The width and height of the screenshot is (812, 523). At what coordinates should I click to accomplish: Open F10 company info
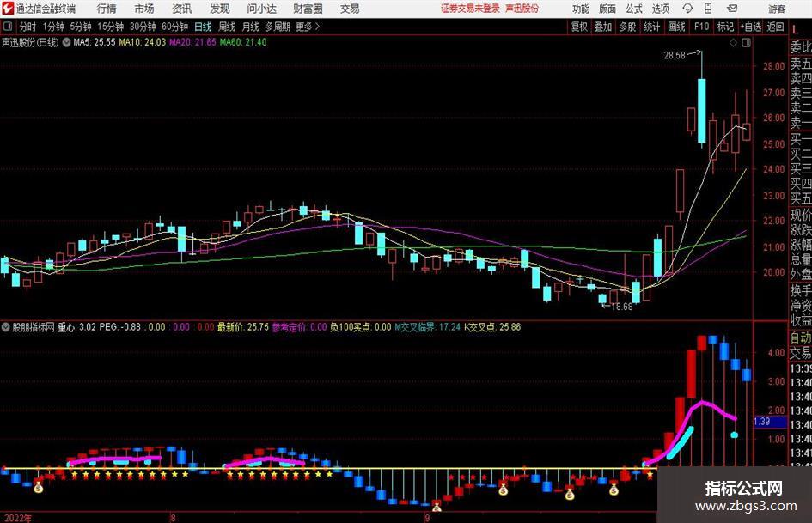tap(702, 27)
